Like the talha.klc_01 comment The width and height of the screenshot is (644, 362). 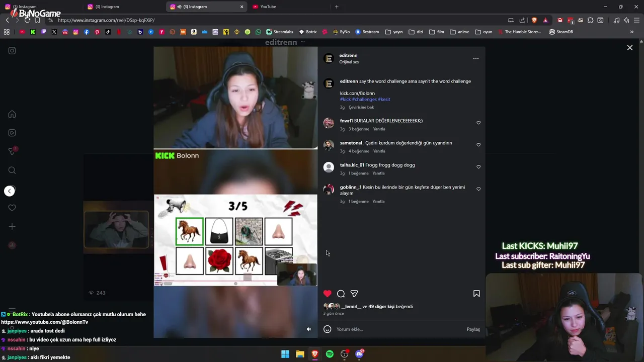[478, 167]
